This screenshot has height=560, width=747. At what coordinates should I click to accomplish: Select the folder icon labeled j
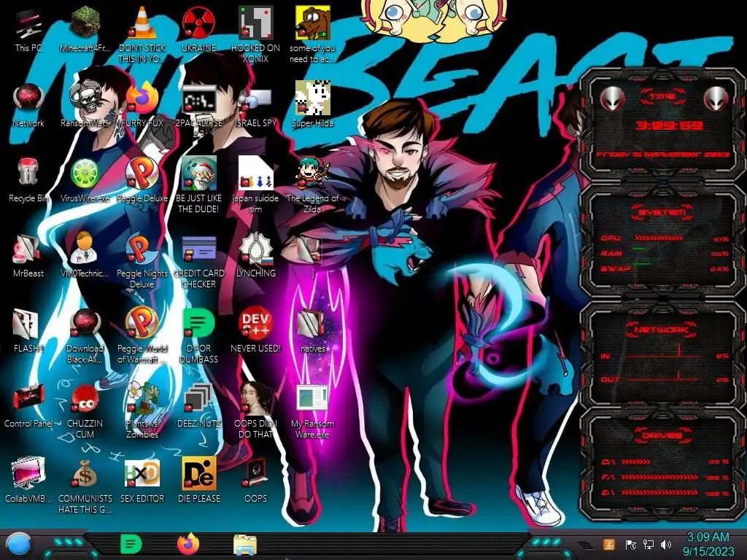[312, 256]
